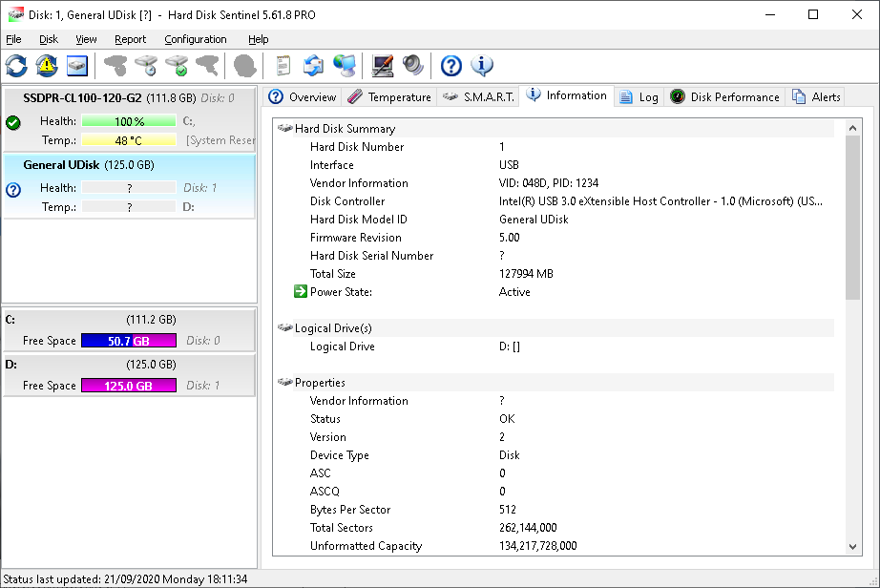Image resolution: width=880 pixels, height=588 pixels.
Task: Switch to the Temperature tab
Action: (388, 97)
